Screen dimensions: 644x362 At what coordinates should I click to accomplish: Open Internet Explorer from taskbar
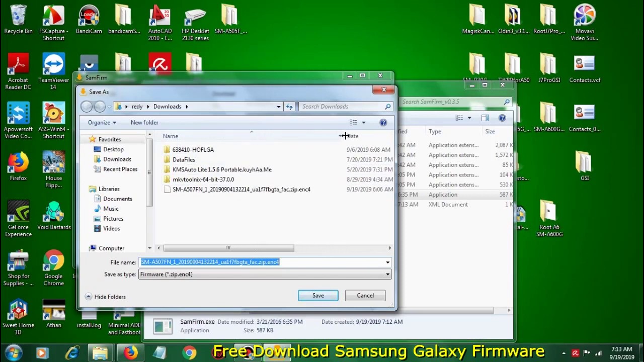coord(72,353)
